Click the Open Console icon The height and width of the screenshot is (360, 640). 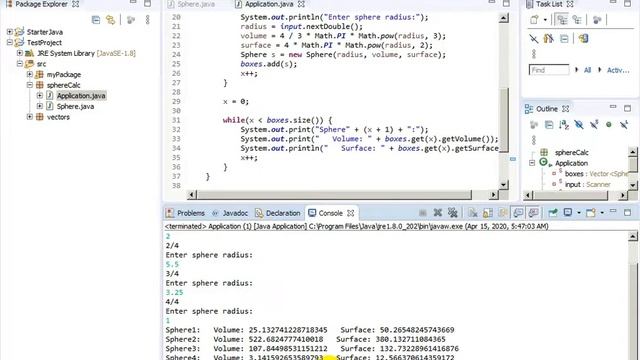coord(591,213)
